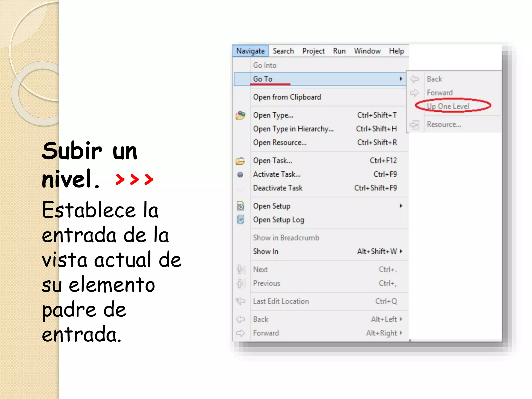
Task: Choose Open from Clipboard
Action: coord(287,97)
